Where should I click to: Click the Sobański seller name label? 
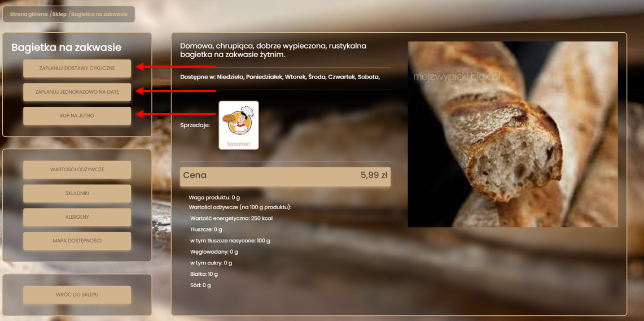pos(238,144)
